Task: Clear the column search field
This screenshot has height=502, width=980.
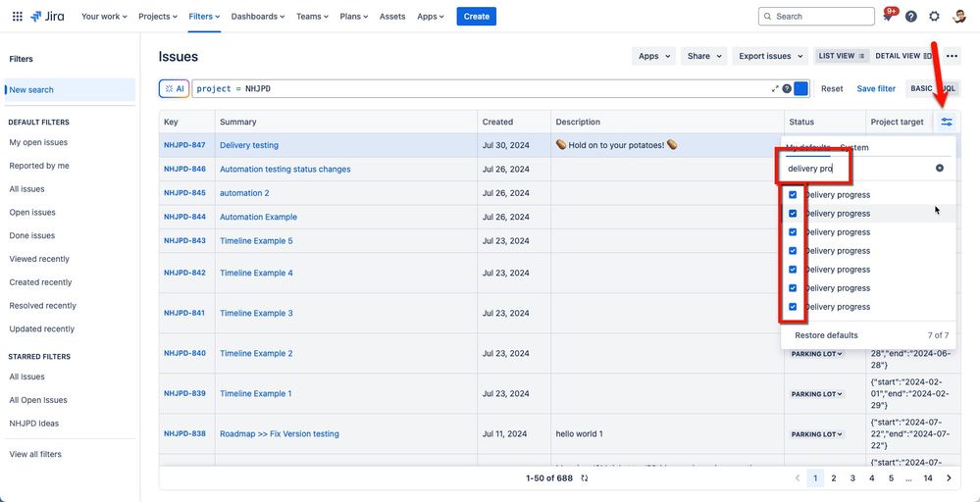Action: pyautogui.click(x=940, y=168)
